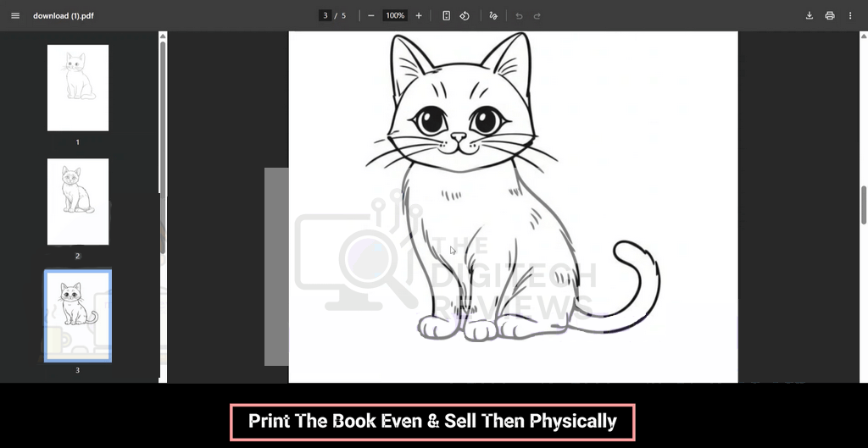Open the three-dot more actions menu
The width and height of the screenshot is (868, 448).
(849, 15)
